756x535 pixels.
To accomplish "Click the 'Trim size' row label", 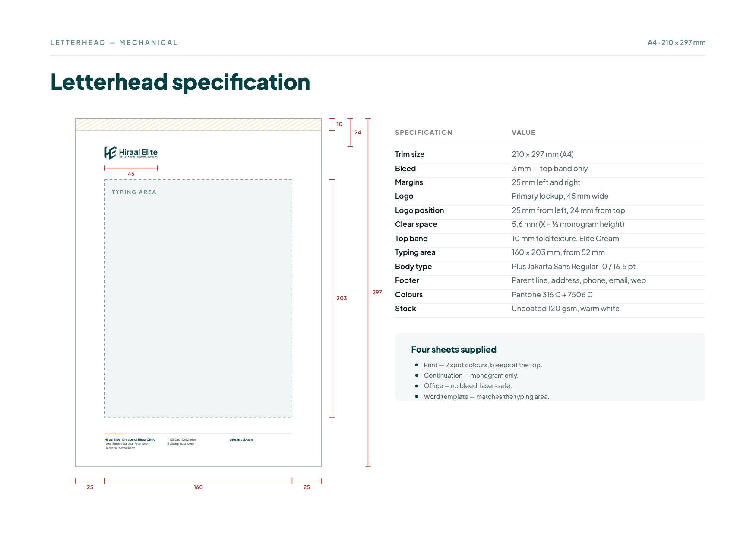I will coord(410,154).
